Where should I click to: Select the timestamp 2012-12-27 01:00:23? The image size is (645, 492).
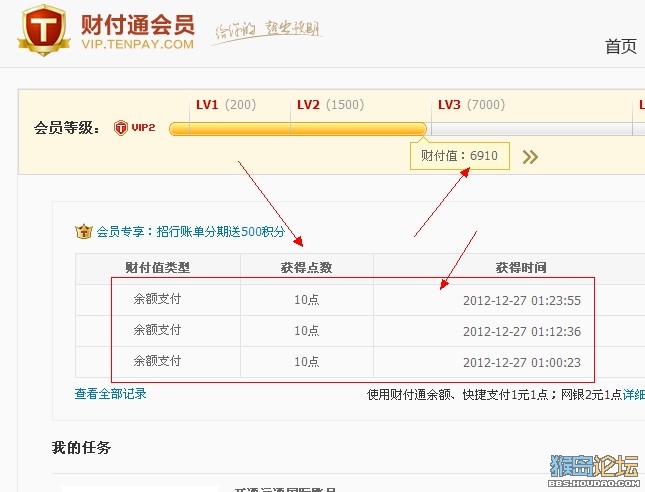(522, 362)
